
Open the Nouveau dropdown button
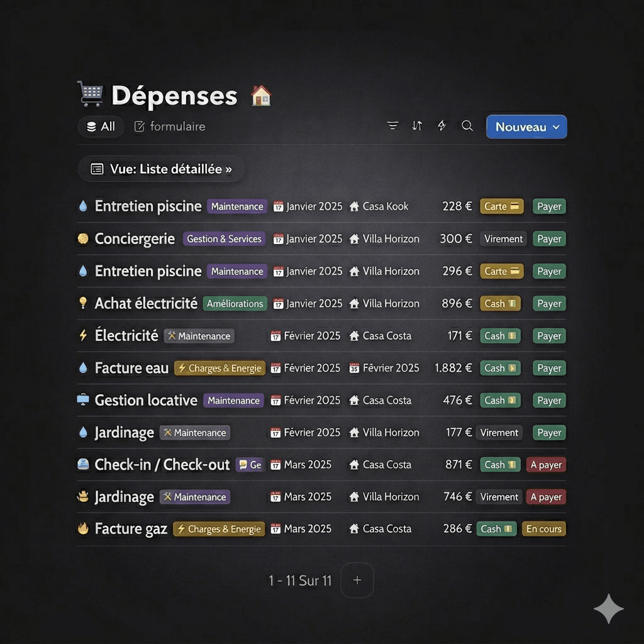526,126
